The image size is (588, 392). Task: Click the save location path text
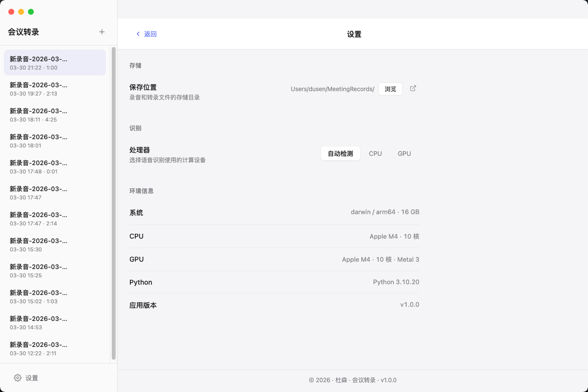pyautogui.click(x=332, y=89)
